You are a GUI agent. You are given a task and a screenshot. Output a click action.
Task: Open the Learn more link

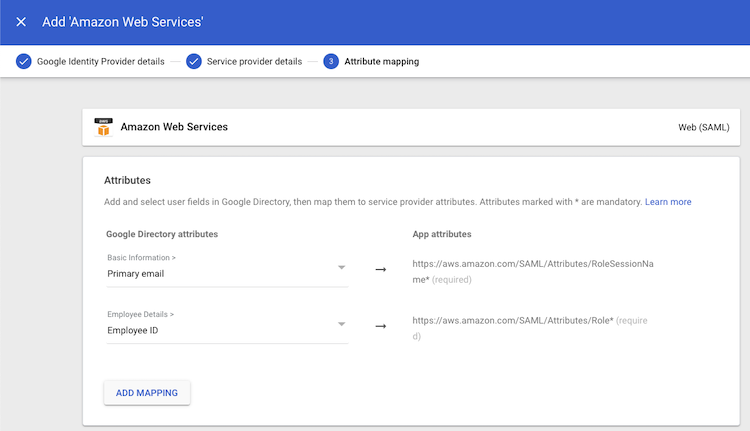point(668,202)
